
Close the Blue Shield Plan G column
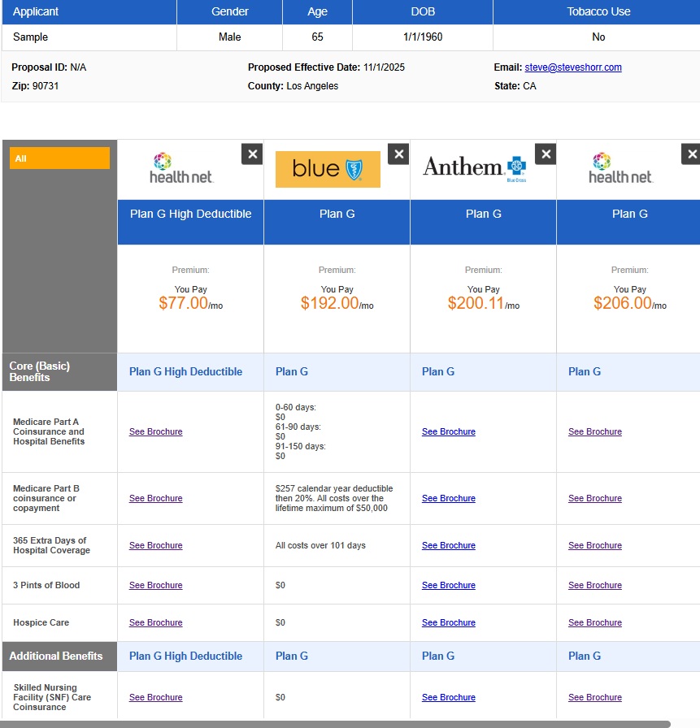pyautogui.click(x=398, y=154)
